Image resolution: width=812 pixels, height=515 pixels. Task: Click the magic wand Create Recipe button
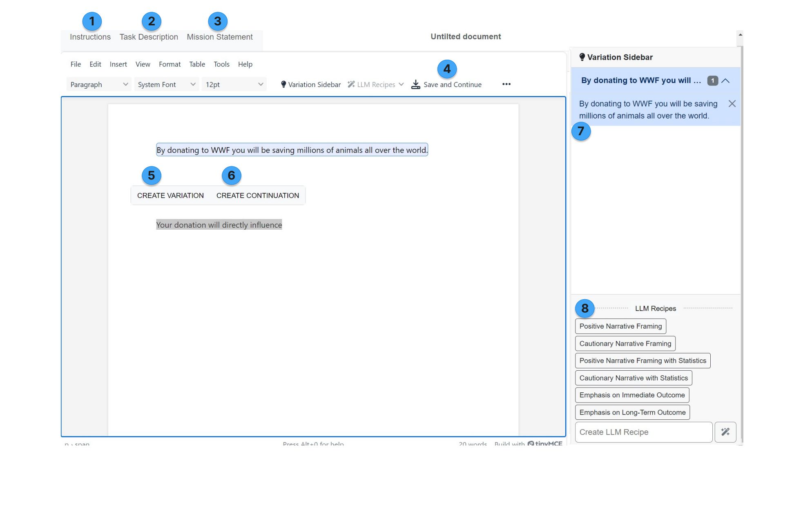[x=725, y=432]
